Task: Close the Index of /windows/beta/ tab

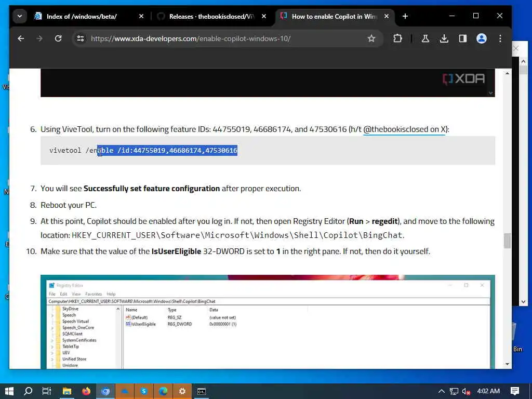Action: point(141,16)
